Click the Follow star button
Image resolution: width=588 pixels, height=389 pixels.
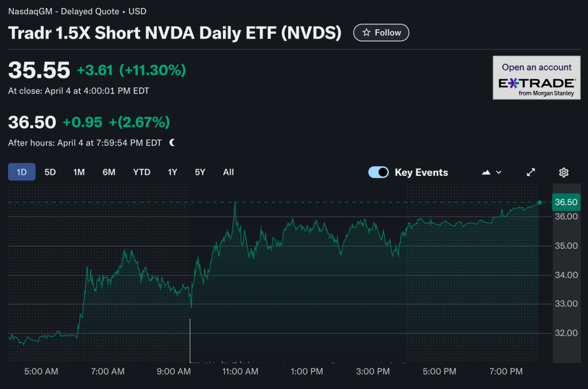[381, 33]
